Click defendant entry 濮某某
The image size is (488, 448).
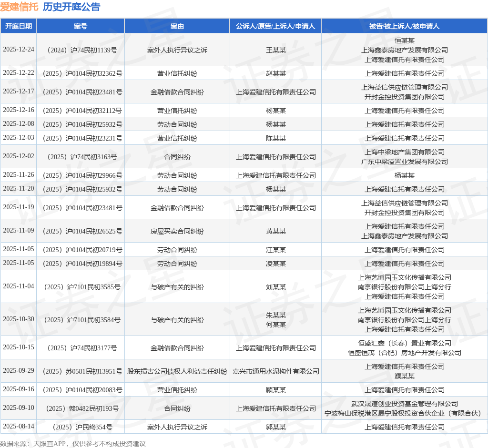click(x=405, y=376)
